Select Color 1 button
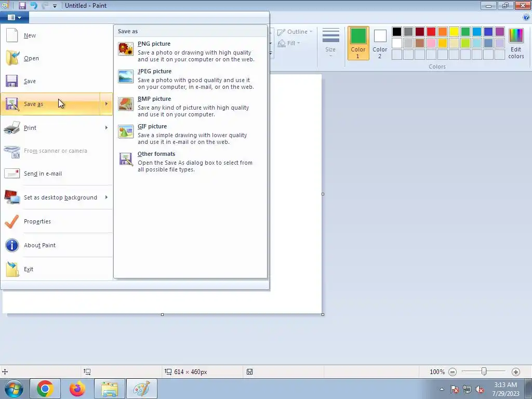532x399 pixels. tap(358, 44)
